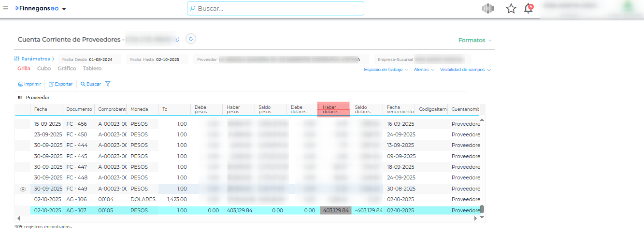The image size is (644, 236).
Task: Switch to the Cubo tab
Action: tap(44, 69)
